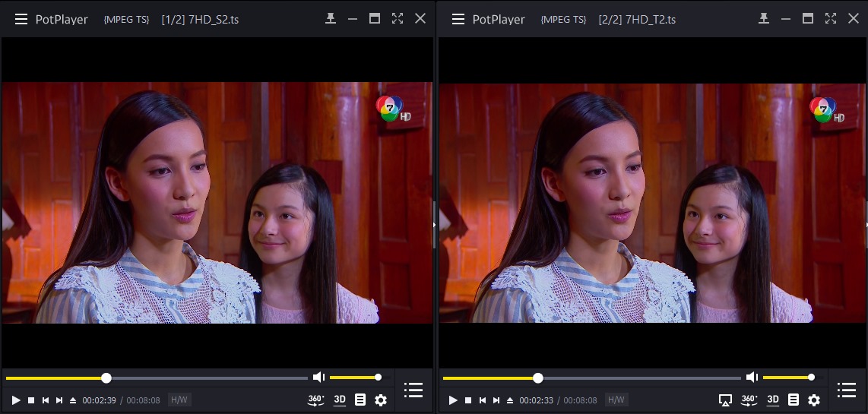Pin the left player window on top
The width and height of the screenshot is (868, 414).
(331, 18)
